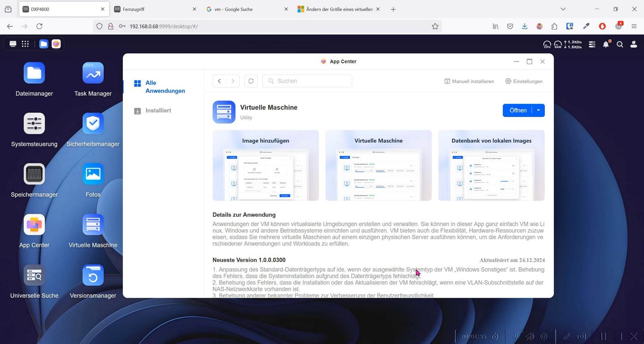644x344 pixels.
Task: Check the CPU usage gauge
Action: point(547,44)
